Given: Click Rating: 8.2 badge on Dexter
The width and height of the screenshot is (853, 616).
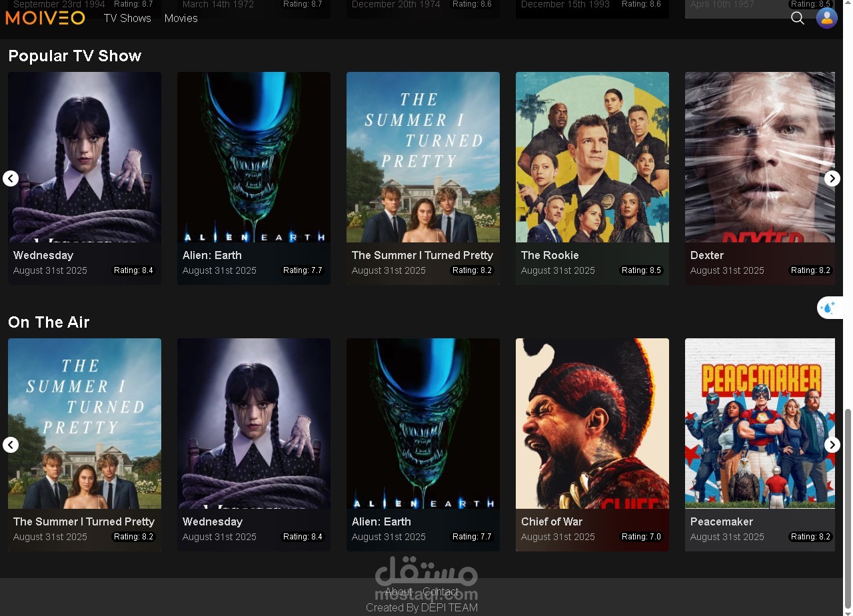Looking at the screenshot, I should click(x=810, y=270).
